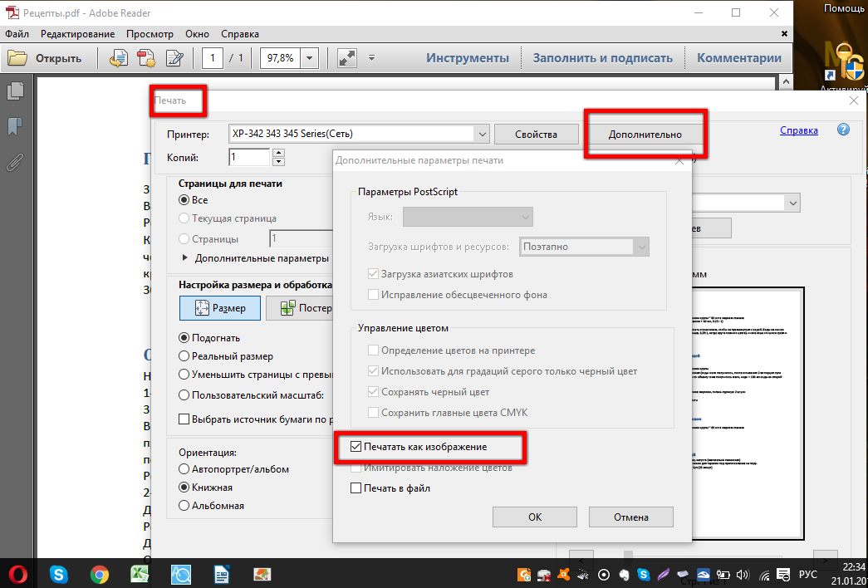This screenshot has width=868, height=588.
Task: Select the 'Альбомная' orientation radio
Action: 184,506
